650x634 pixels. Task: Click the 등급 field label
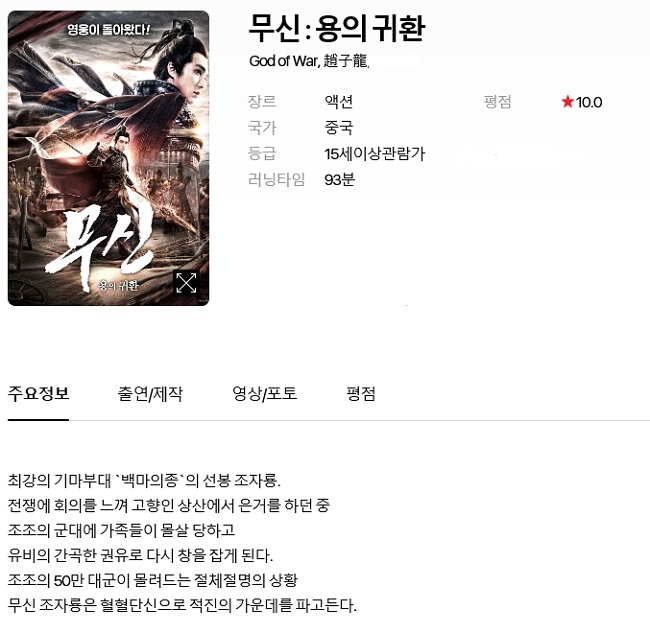coord(262,154)
